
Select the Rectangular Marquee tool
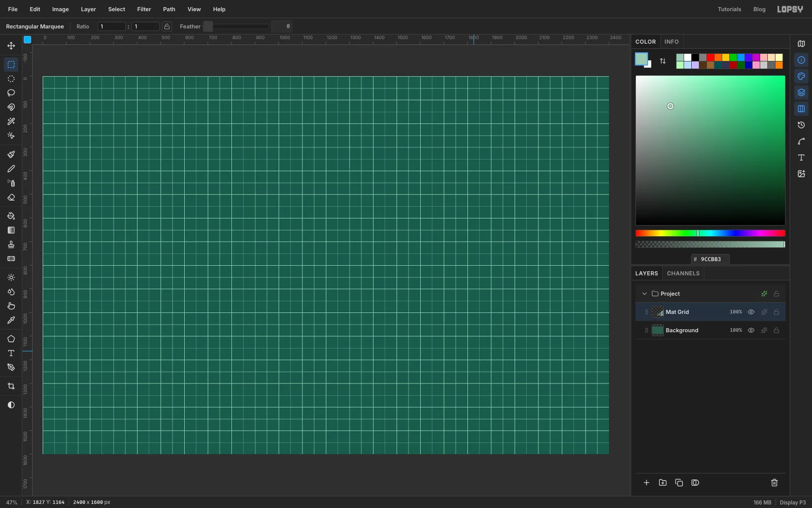coord(11,65)
